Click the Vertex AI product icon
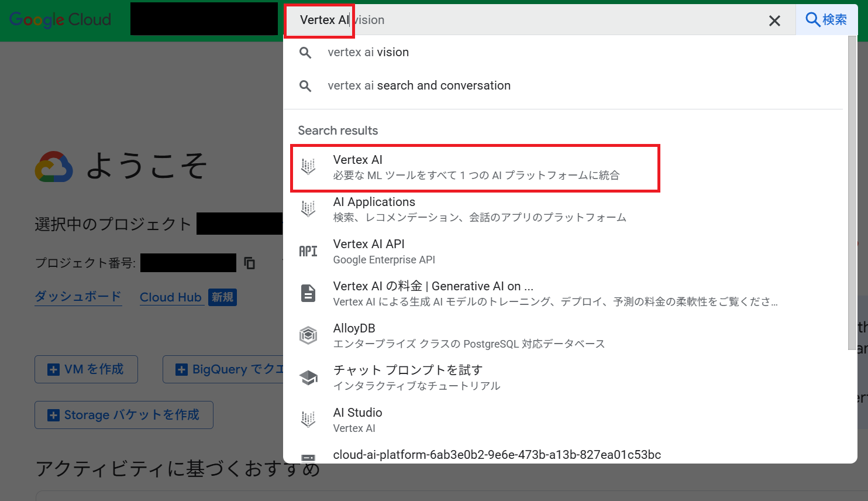This screenshot has height=501, width=868. tap(308, 167)
